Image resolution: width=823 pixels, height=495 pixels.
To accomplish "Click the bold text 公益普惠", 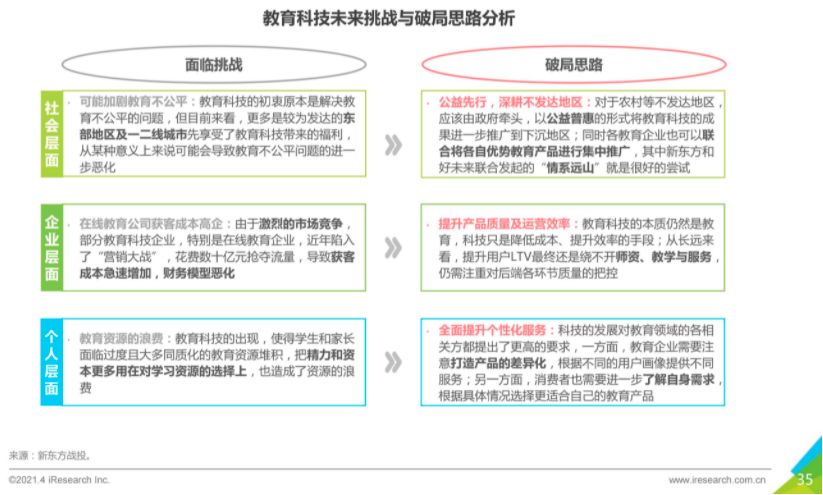I will pos(571,118).
